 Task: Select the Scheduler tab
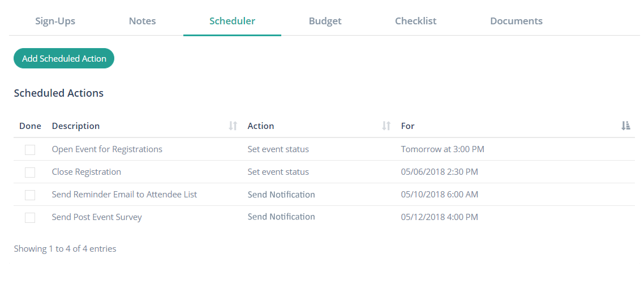[233, 21]
